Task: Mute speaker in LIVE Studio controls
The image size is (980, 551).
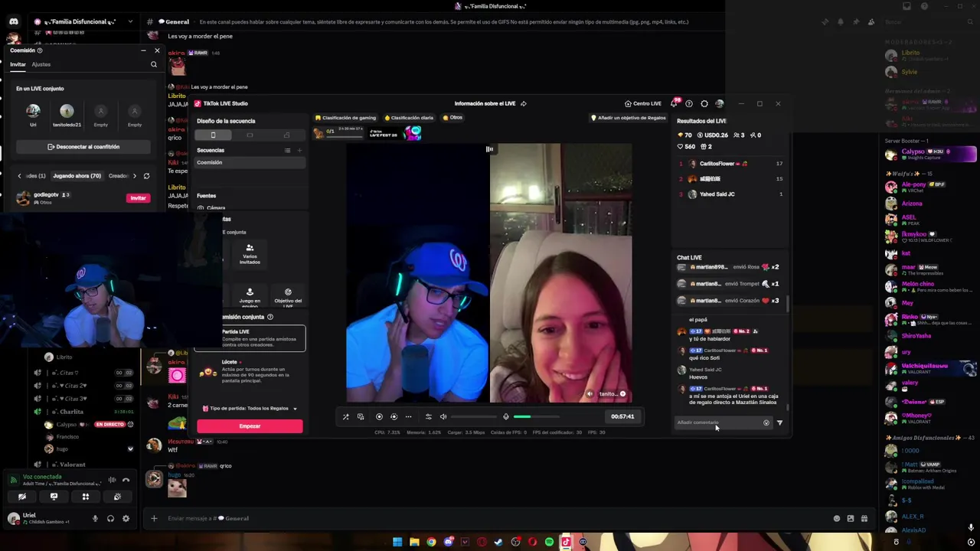Action: click(443, 416)
